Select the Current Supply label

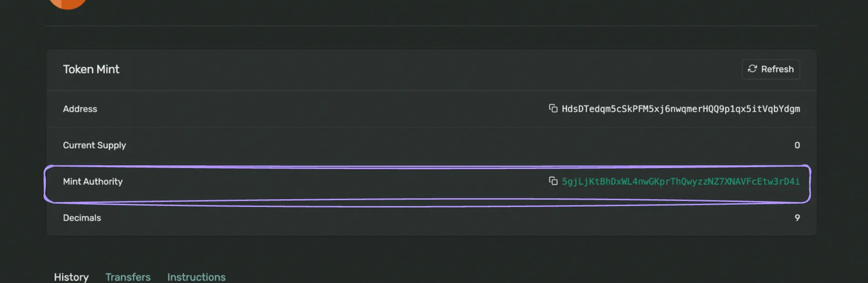tap(94, 145)
